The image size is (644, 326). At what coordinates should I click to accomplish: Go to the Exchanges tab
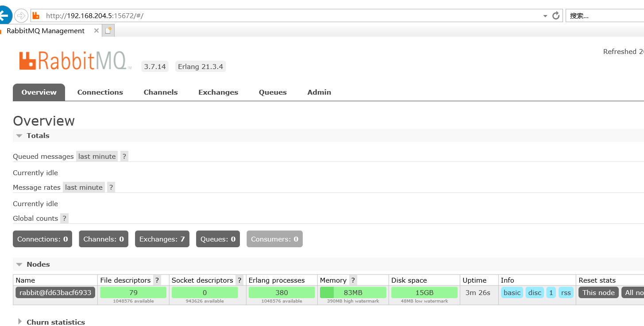coord(218,92)
